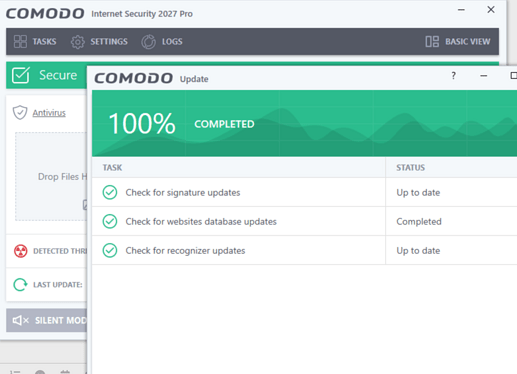This screenshot has height=374, width=517.
Task: Switch to Basic View
Action: pos(458,42)
